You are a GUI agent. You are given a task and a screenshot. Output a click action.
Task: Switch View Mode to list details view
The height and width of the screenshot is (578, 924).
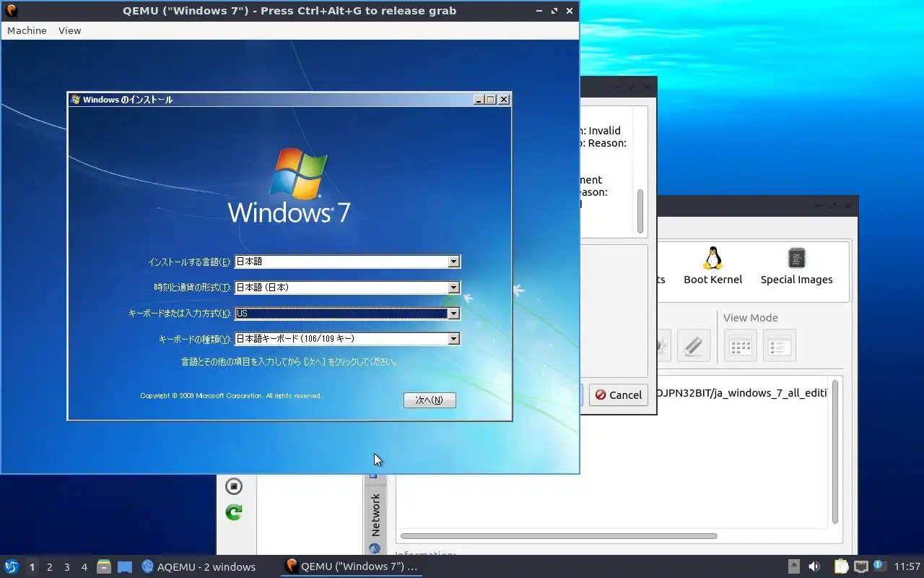pos(780,345)
